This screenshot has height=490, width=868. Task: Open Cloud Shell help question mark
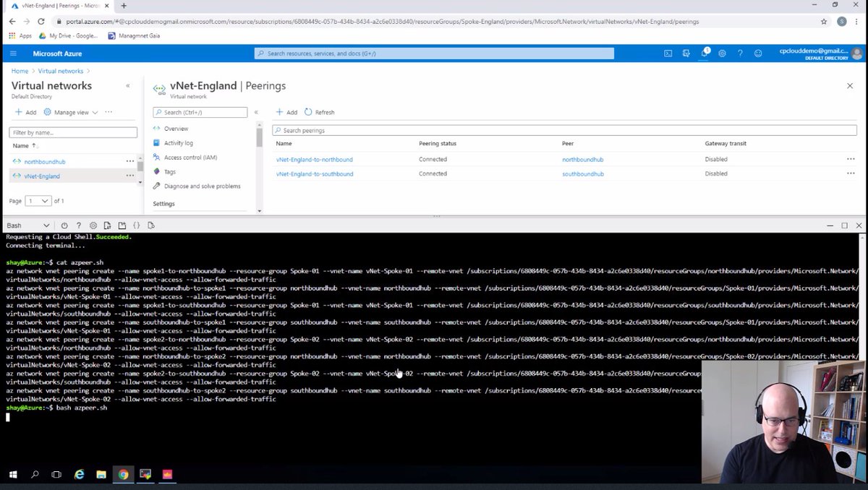click(x=79, y=225)
